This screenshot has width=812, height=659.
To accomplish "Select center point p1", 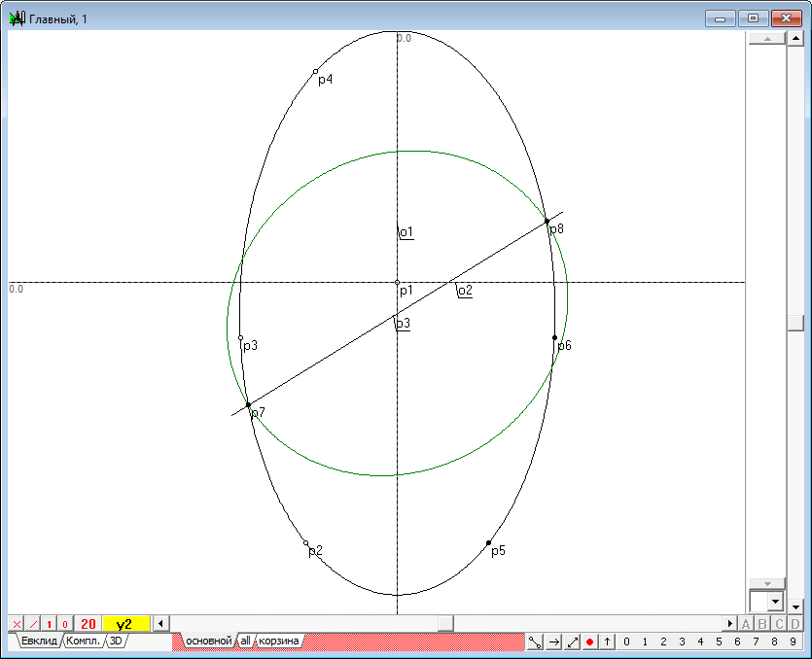I will (397, 283).
